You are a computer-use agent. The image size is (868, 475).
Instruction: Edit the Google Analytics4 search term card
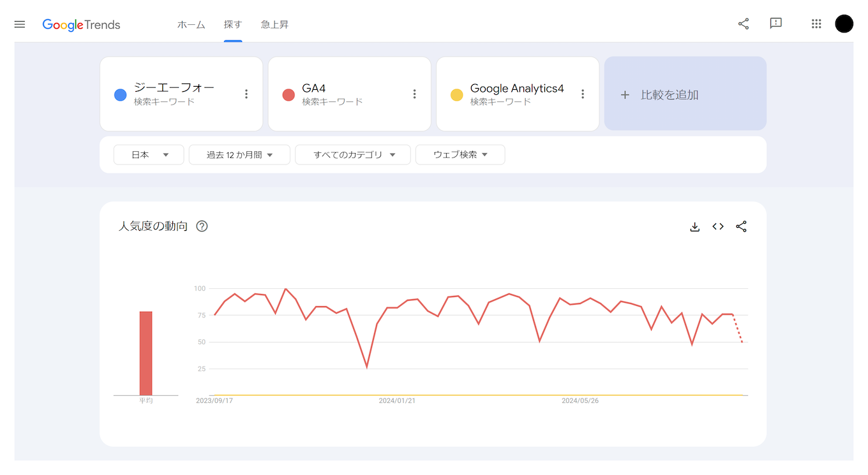pos(518,94)
